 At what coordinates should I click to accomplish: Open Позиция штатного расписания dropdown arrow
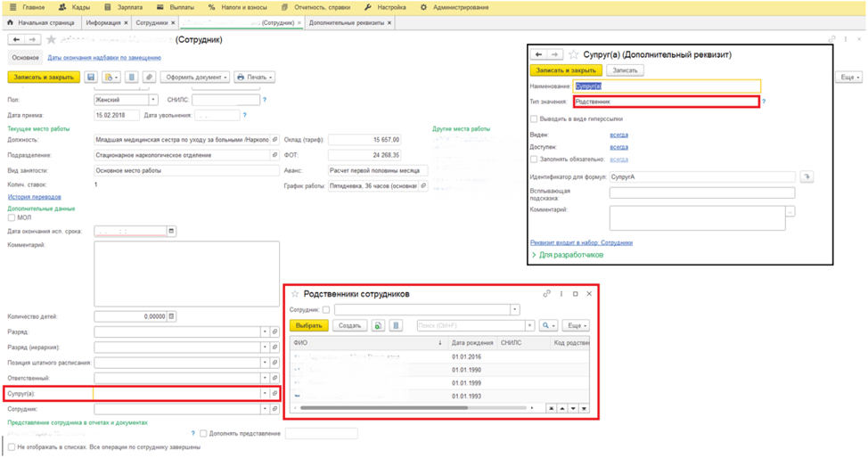(265, 362)
